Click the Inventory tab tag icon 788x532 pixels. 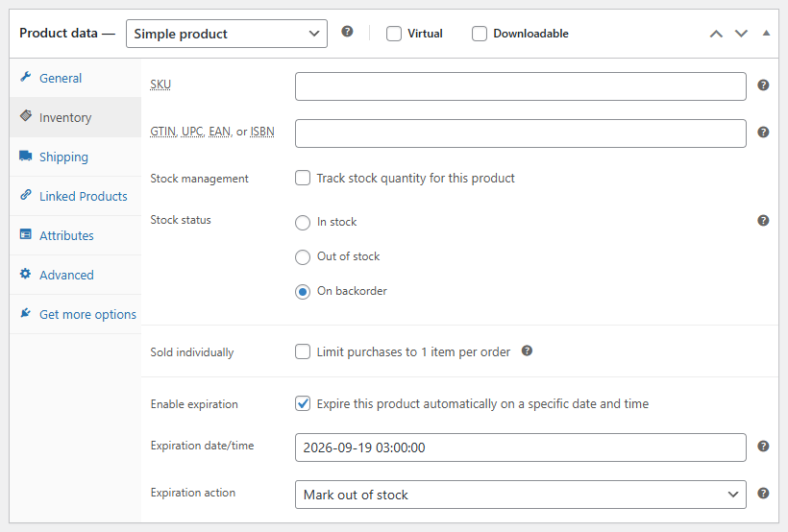(26, 116)
